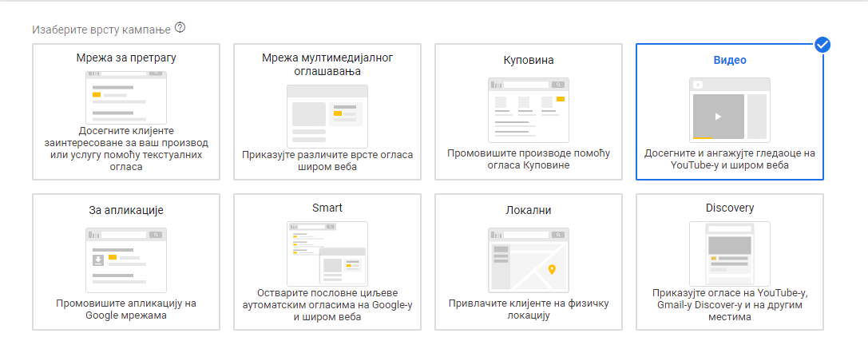Open help icon beside campaign type heading
The height and width of the screenshot is (349, 868).
180,27
